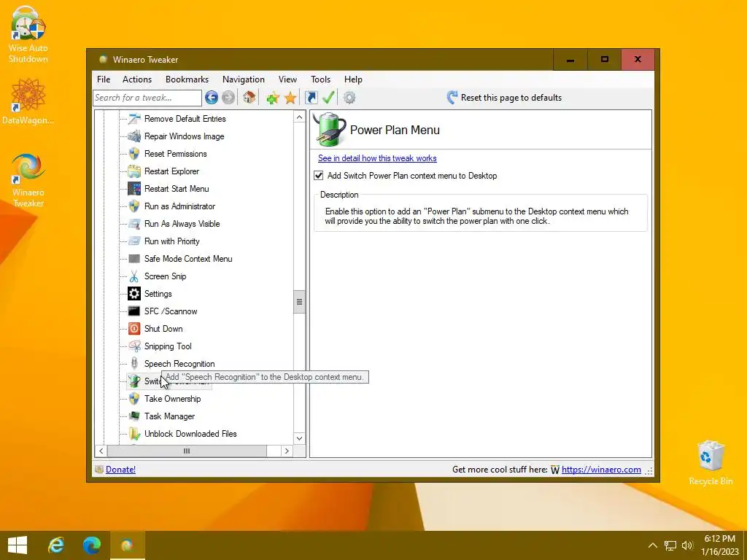The height and width of the screenshot is (560, 747).
Task: Select the Run with Priority tree item text
Action: click(x=172, y=241)
